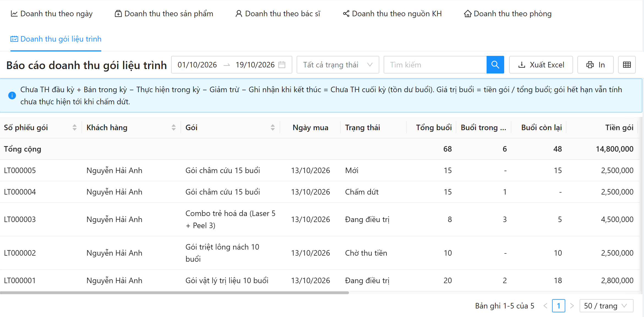
Task: Click the In print button
Action: point(595,65)
